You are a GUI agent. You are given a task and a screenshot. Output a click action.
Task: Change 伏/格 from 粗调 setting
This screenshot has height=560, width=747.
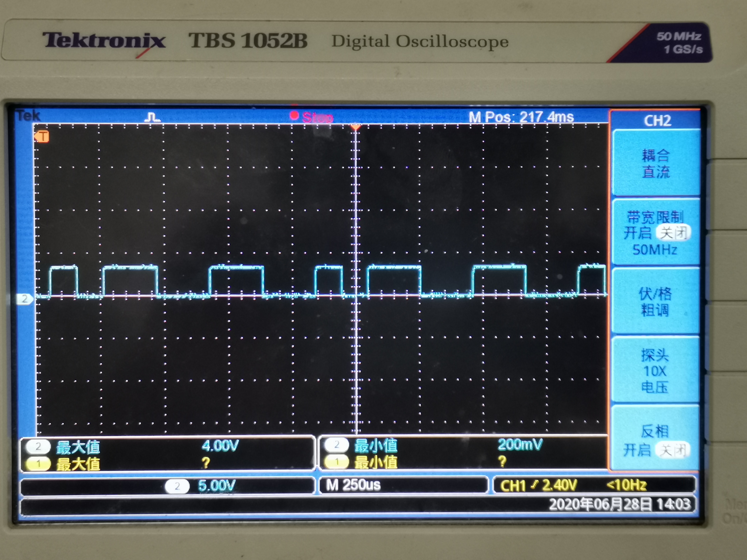tap(655, 301)
